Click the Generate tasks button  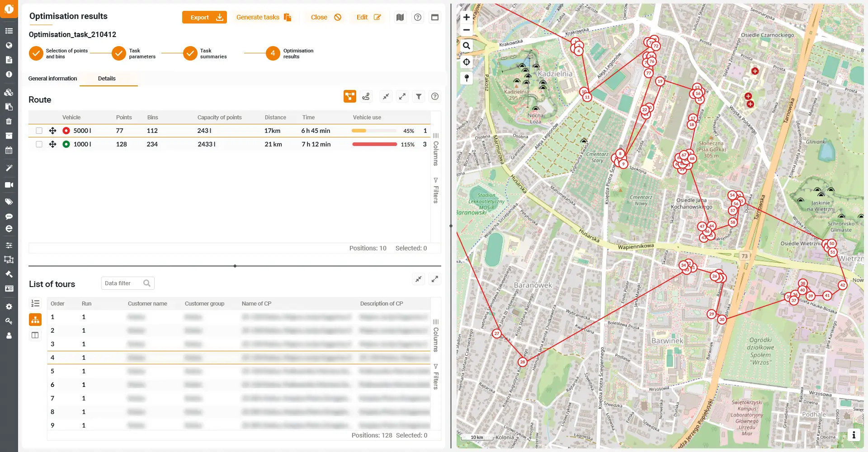pyautogui.click(x=264, y=17)
